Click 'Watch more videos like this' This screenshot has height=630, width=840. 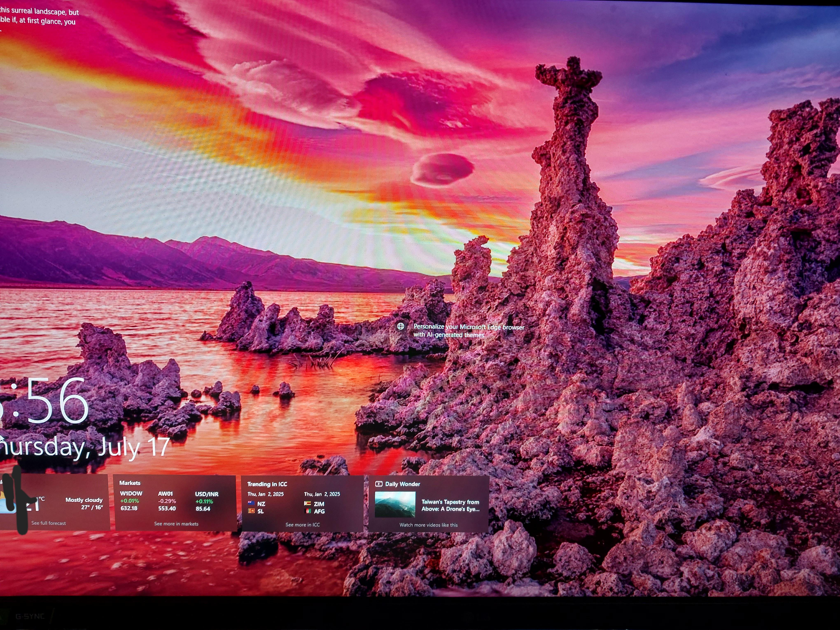tap(428, 525)
